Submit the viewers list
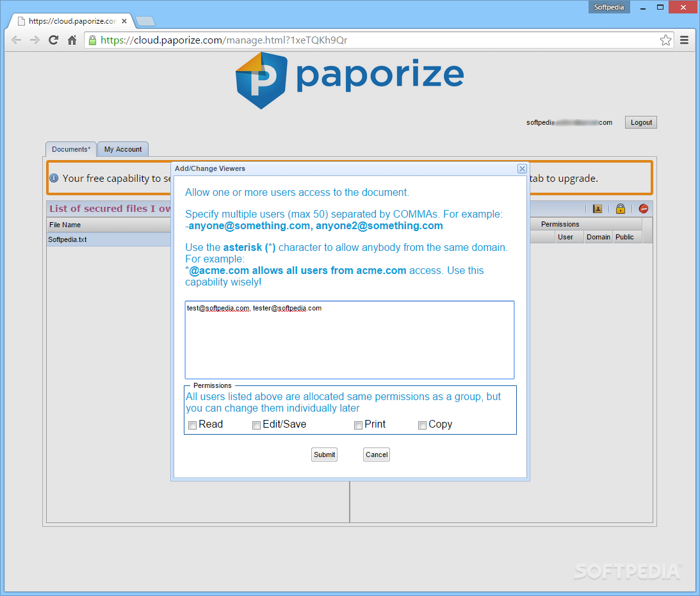This screenshot has height=596, width=700. coord(324,455)
